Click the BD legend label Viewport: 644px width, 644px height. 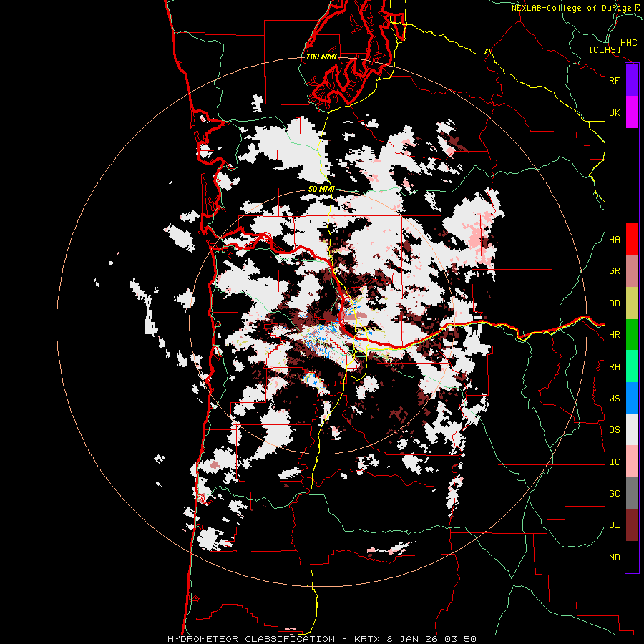coord(614,303)
